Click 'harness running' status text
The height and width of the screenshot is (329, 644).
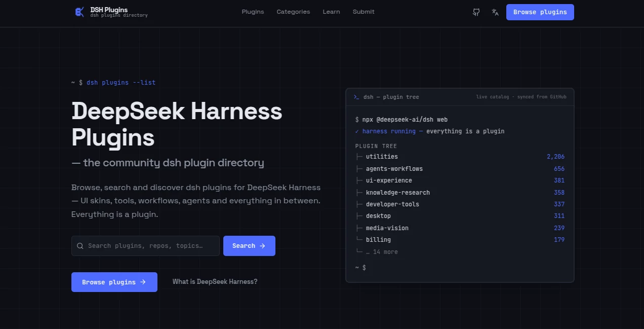coord(389,131)
